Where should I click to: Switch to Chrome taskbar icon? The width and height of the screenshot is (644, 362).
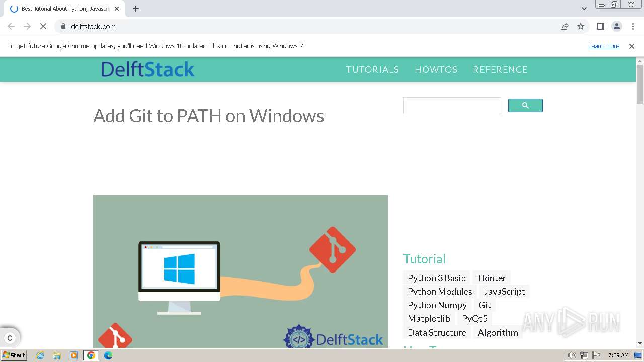(x=91, y=355)
